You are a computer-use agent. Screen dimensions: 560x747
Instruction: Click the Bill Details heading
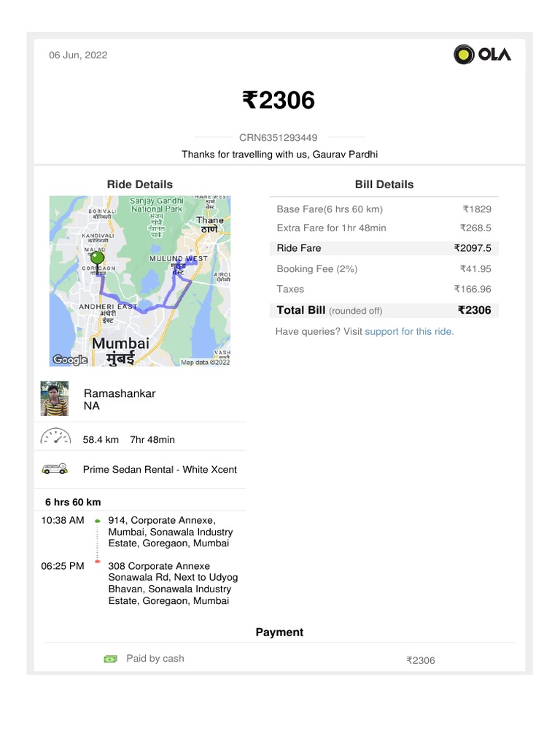click(x=384, y=185)
